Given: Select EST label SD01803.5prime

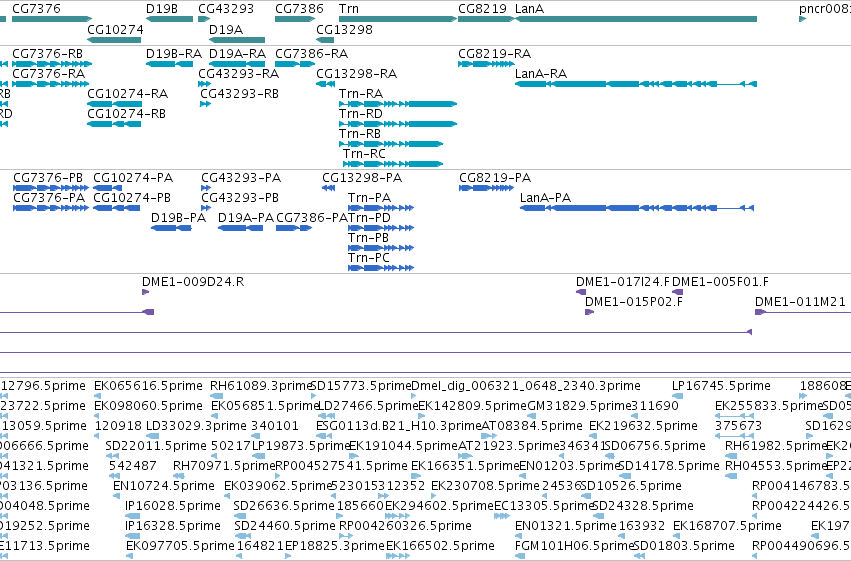Looking at the screenshot, I should tap(684, 547).
